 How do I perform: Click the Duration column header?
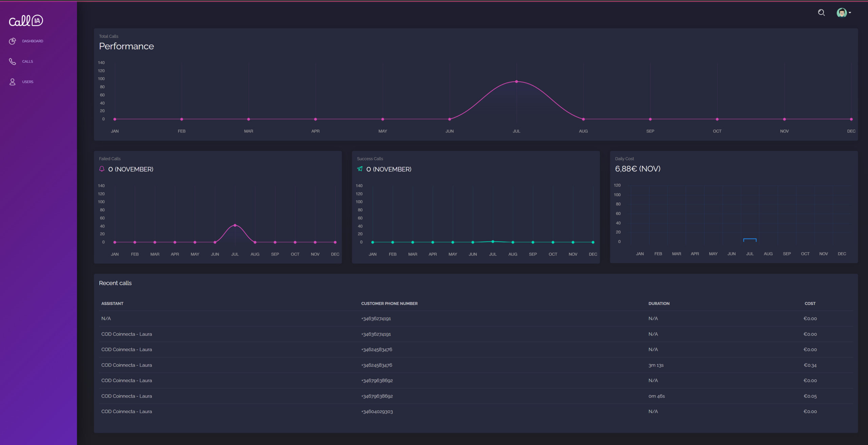point(659,304)
